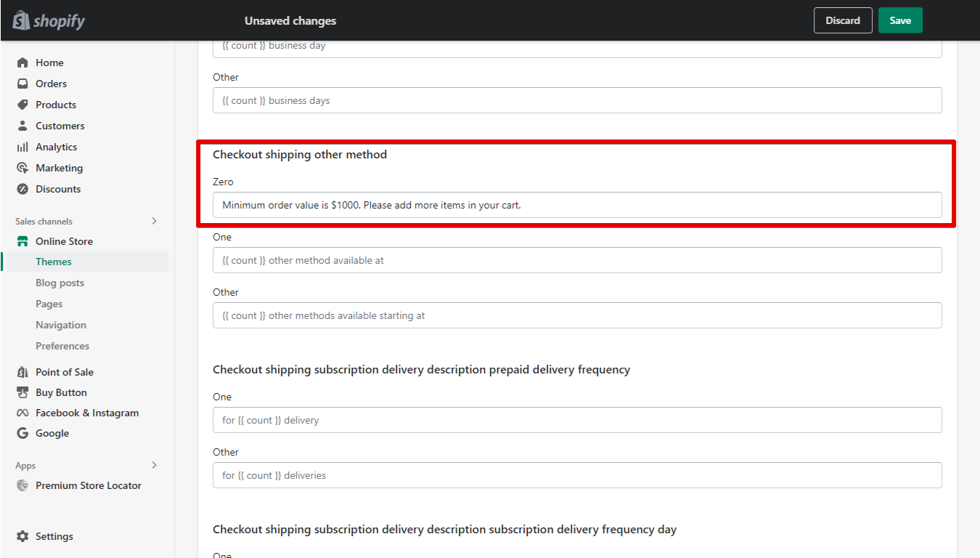Click the Orders inbox icon
Viewport: 980px width, 558px height.
pyautogui.click(x=23, y=84)
